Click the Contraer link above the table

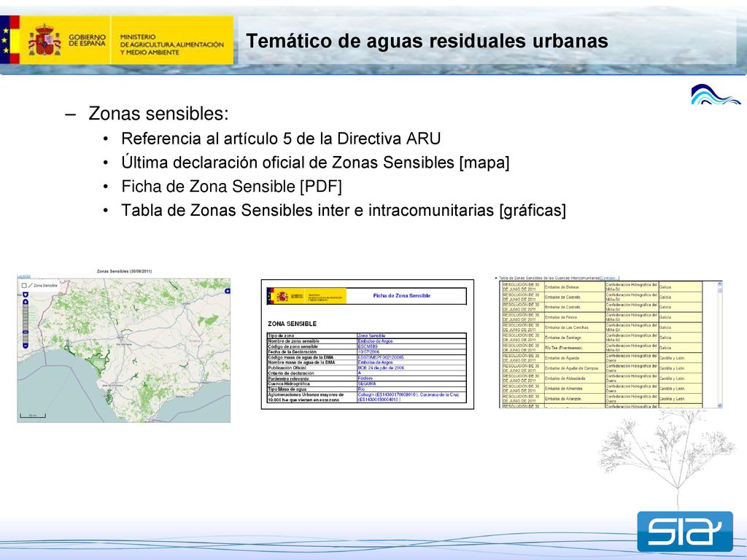click(x=610, y=278)
